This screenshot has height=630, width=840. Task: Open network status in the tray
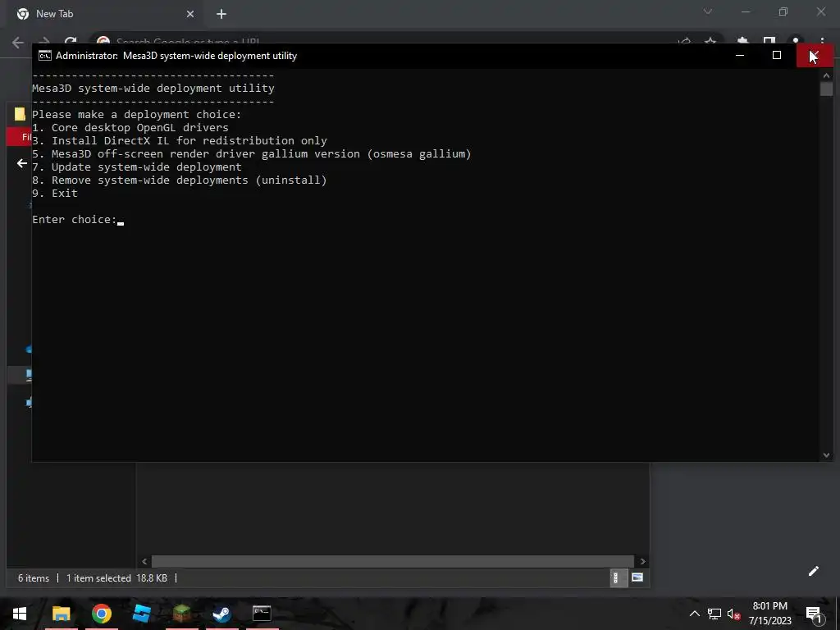click(x=714, y=614)
